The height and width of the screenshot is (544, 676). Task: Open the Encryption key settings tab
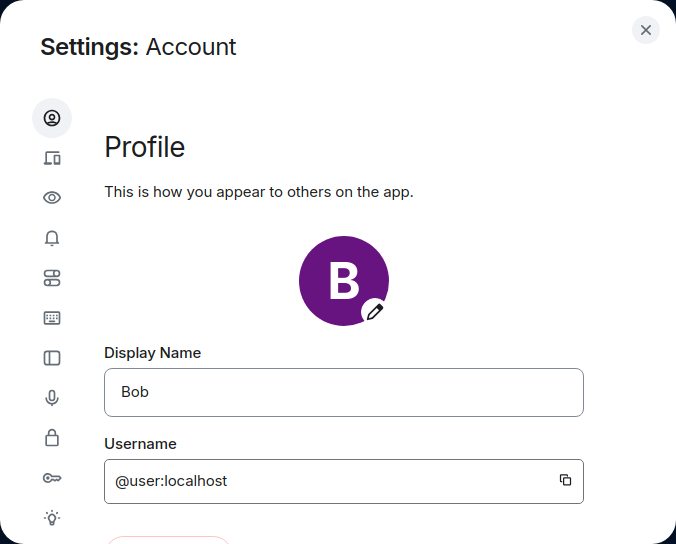coord(52,478)
